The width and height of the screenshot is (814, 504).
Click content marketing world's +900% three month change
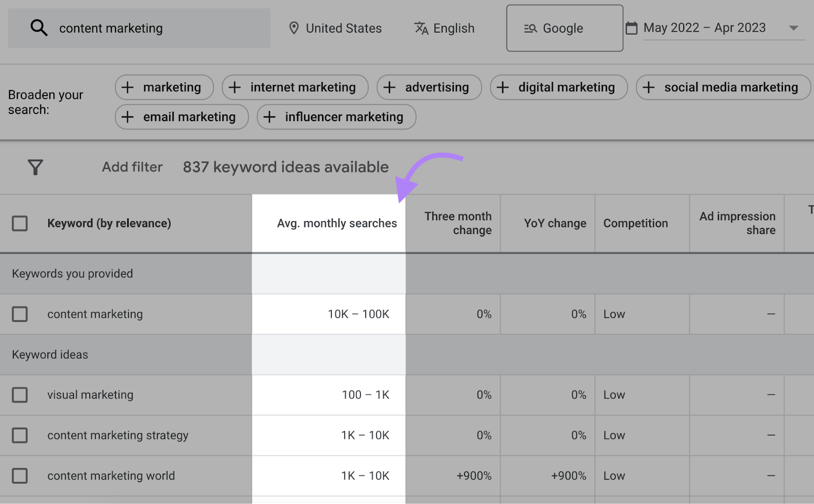coord(474,476)
